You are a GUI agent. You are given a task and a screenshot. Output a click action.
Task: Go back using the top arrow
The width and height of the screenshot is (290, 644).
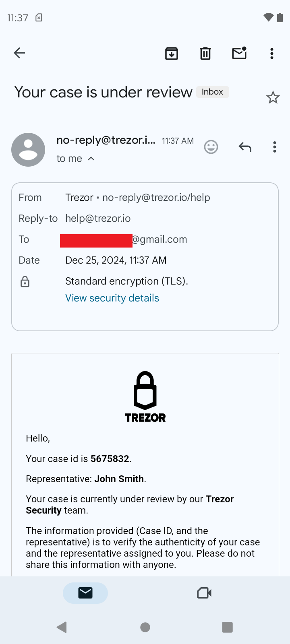[x=19, y=53]
